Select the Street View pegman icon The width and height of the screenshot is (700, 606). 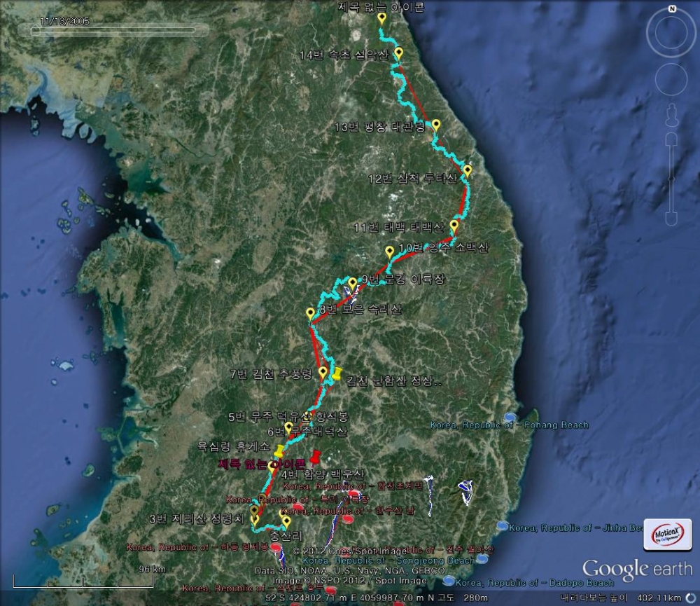tap(671, 116)
